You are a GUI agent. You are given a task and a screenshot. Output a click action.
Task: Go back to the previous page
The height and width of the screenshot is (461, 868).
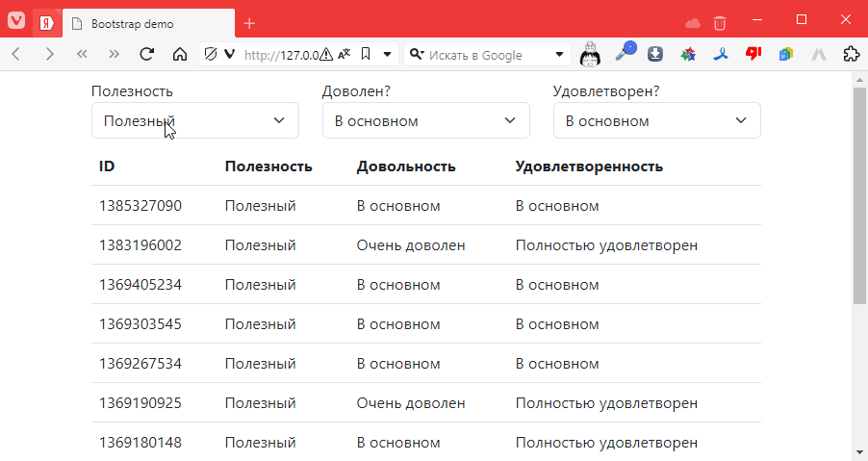(x=16, y=55)
